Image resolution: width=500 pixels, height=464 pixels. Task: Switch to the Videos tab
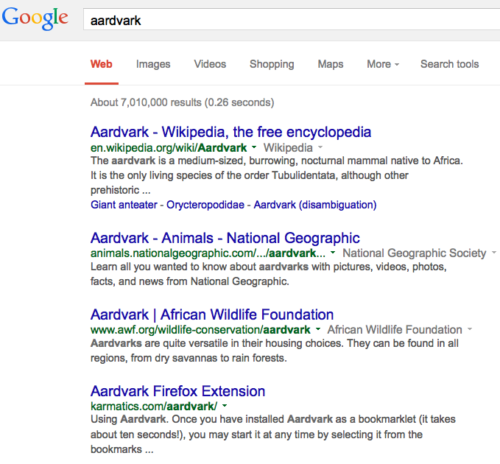[x=210, y=64]
